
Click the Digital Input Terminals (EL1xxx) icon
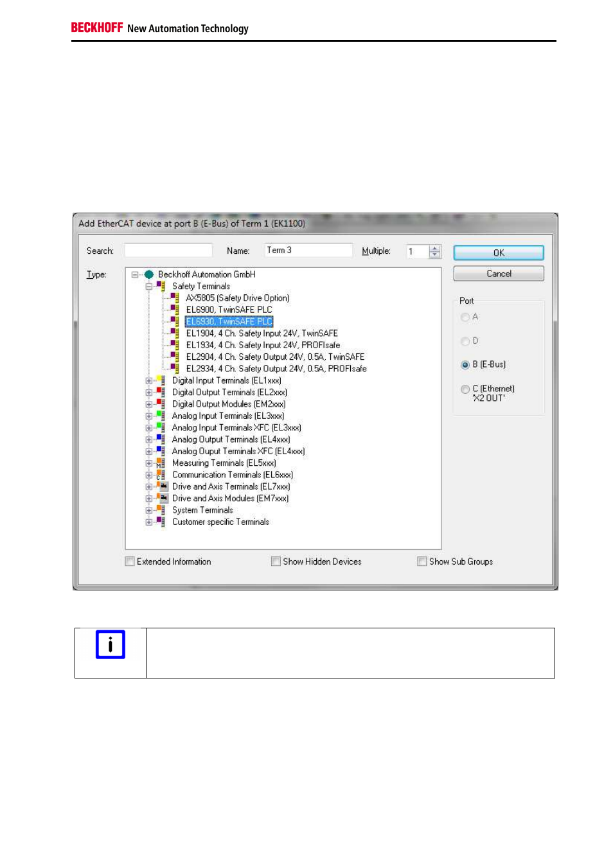coord(161,380)
